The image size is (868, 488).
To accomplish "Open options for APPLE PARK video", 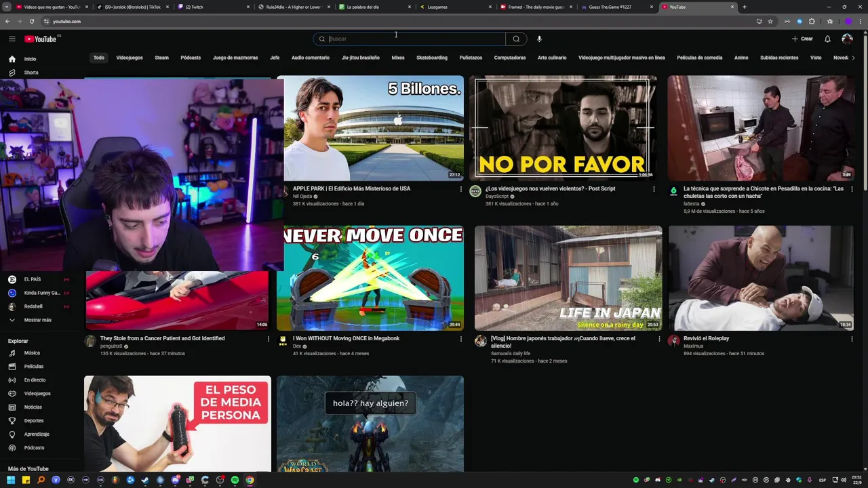I will [x=461, y=189].
